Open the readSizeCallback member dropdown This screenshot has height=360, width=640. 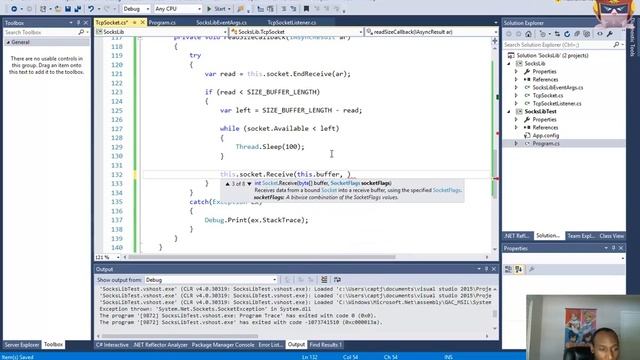(x=431, y=32)
